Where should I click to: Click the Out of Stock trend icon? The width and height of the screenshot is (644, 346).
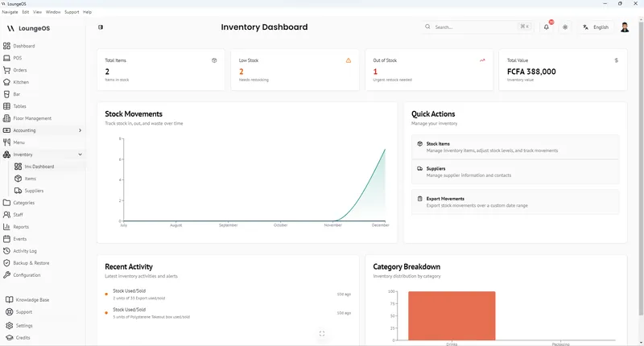tap(482, 60)
